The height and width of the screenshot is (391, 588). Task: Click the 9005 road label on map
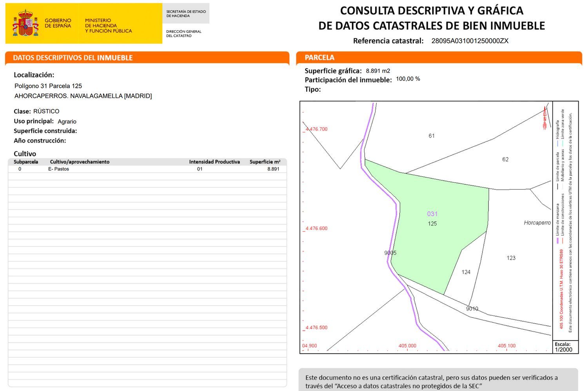390,253
